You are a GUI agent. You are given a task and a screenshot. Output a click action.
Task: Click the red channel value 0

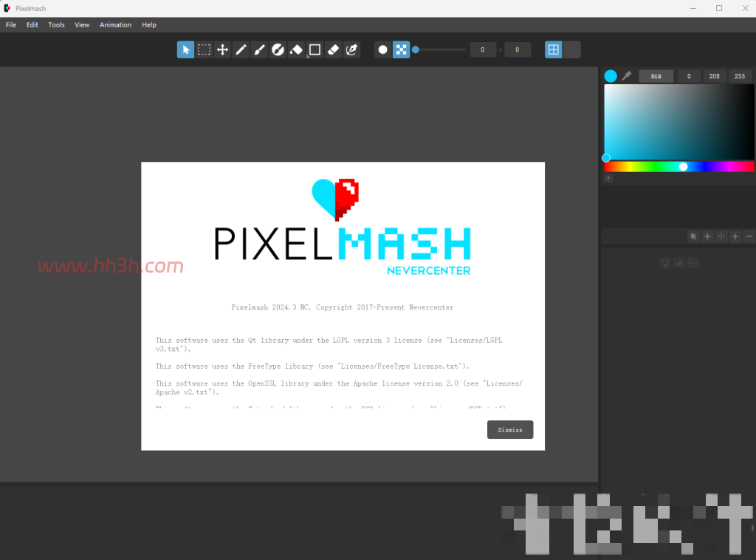pos(689,76)
